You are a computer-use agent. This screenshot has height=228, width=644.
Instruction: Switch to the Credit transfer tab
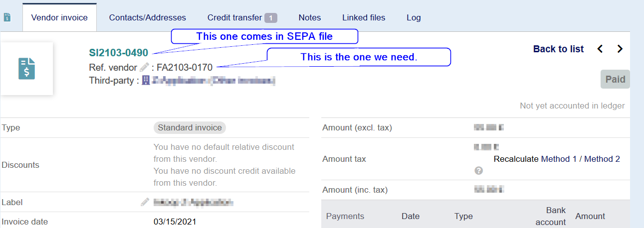coord(242,17)
